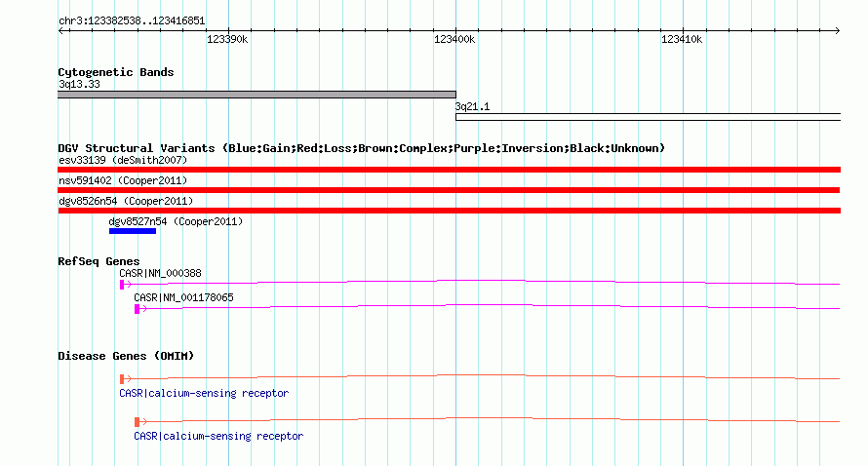
Task: Click the 123410k ruler tick label
Action: click(682, 39)
